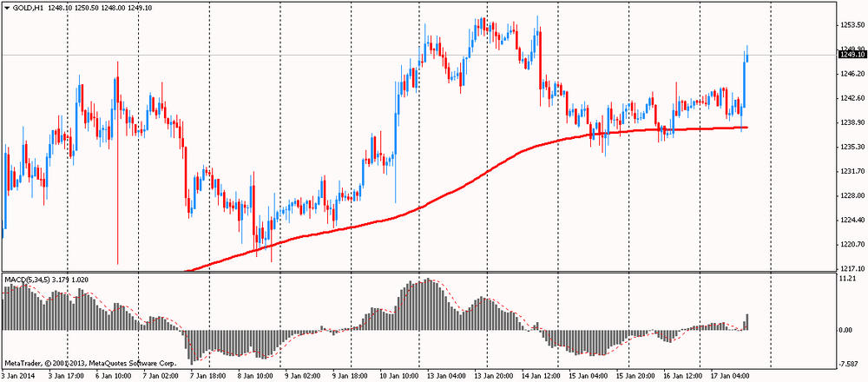
Task: Select the red moving average line
Action: pyautogui.click(x=465, y=186)
